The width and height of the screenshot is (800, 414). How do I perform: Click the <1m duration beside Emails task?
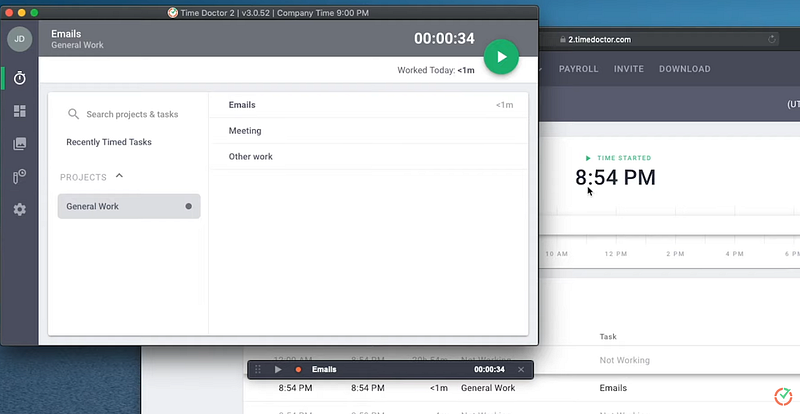pos(505,105)
